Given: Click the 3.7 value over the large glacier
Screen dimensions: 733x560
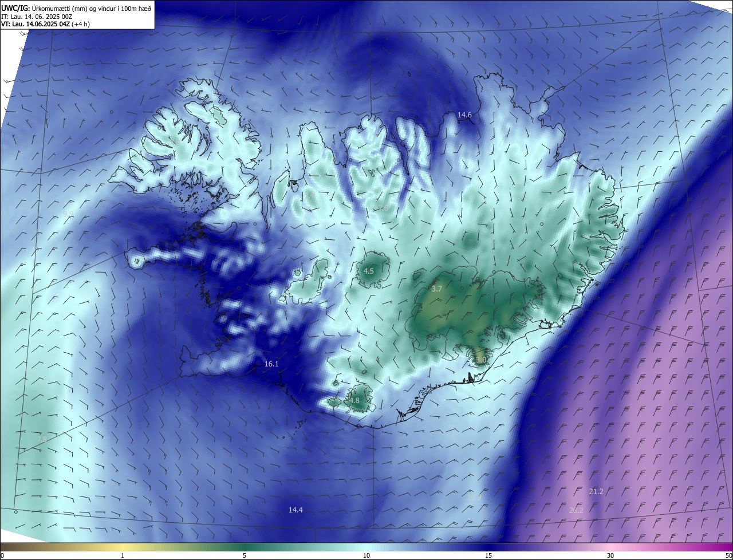Looking at the screenshot, I should (x=437, y=289).
